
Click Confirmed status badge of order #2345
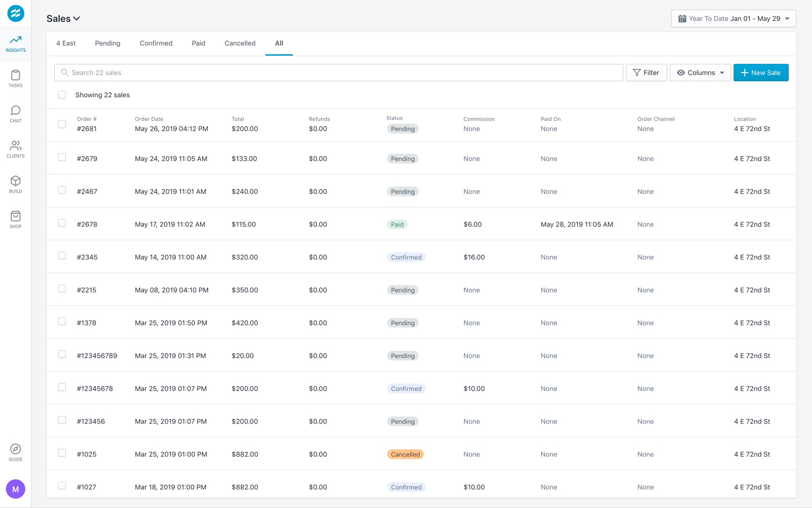point(407,258)
